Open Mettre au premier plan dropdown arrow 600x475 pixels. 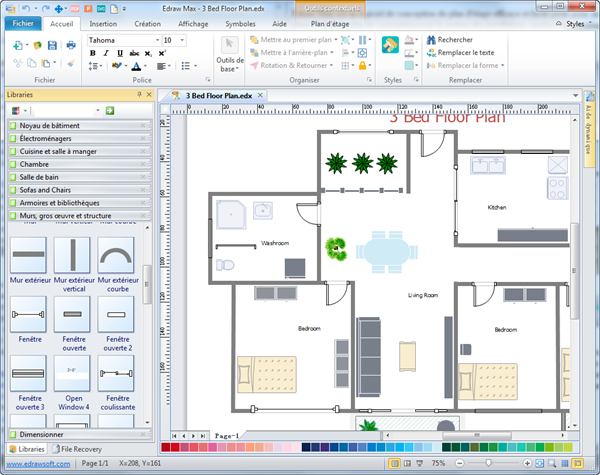pos(336,40)
